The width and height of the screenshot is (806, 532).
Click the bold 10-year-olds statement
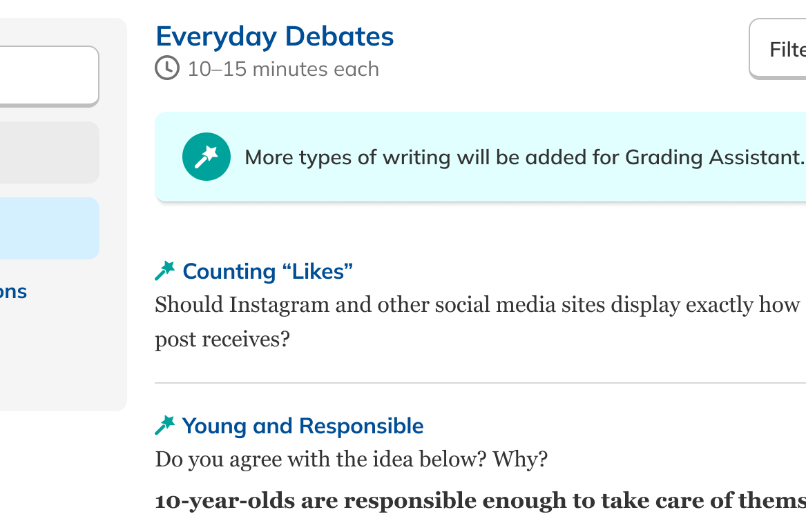477,501
